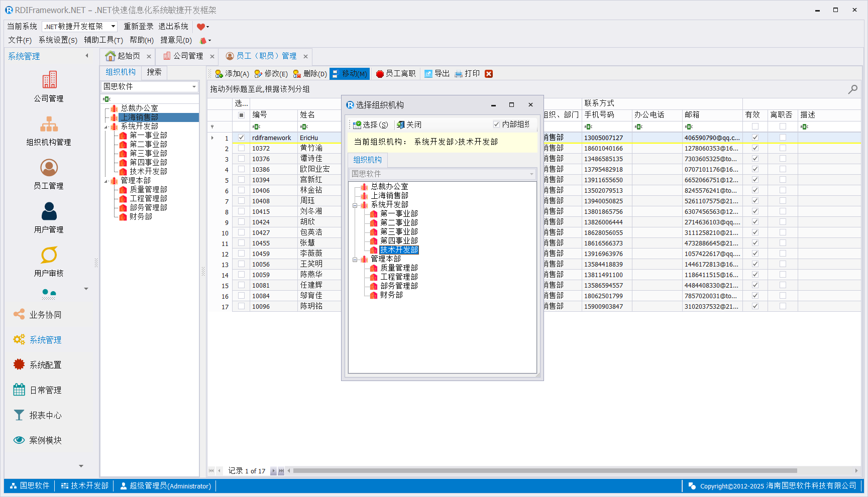Click the 员工离职 toolbar button
868x497 pixels.
point(396,74)
